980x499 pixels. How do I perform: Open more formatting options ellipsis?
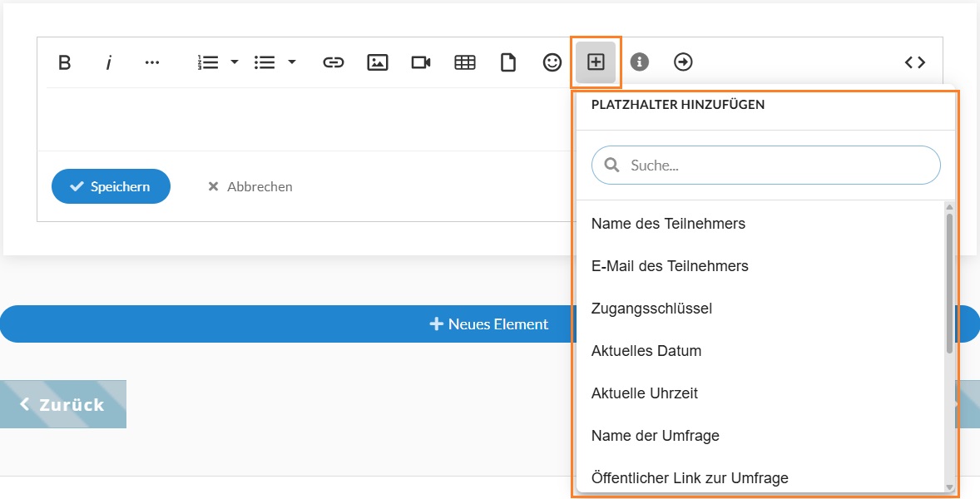click(x=151, y=62)
